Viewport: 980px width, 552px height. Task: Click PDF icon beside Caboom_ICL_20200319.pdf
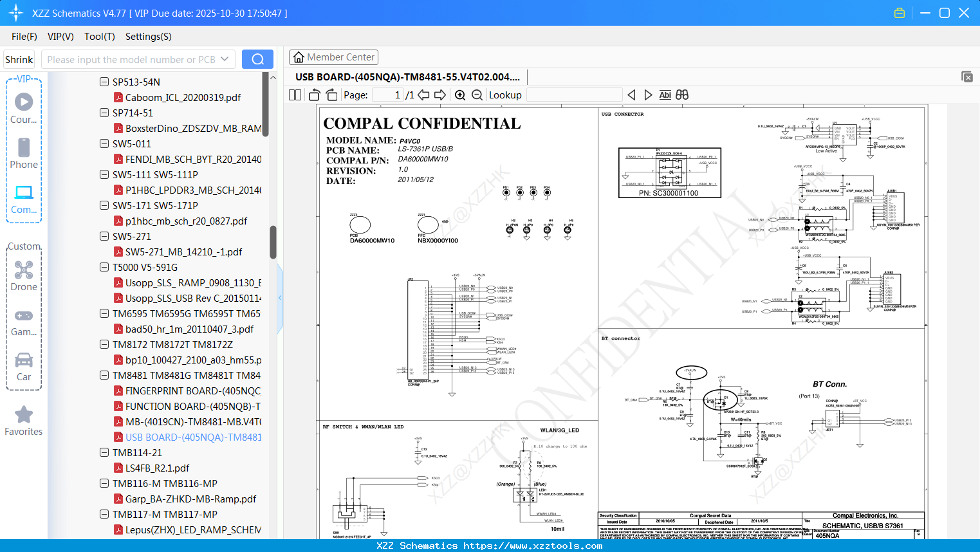[x=118, y=97]
